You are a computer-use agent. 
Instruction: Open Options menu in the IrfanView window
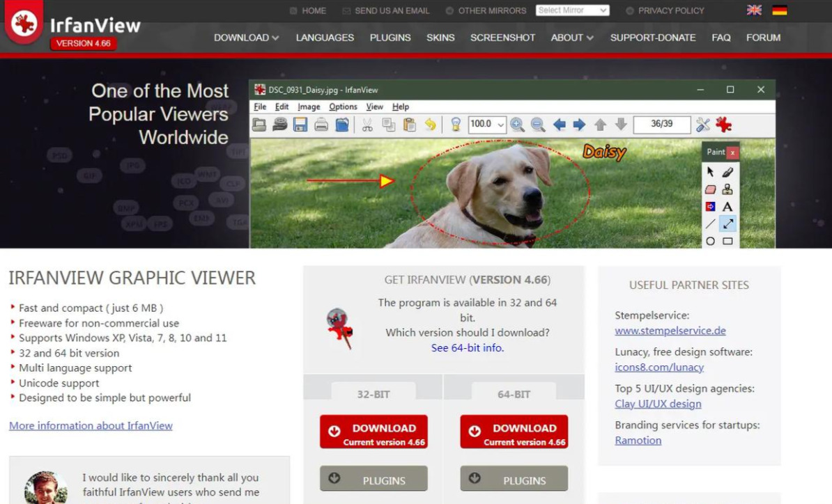pos(343,107)
